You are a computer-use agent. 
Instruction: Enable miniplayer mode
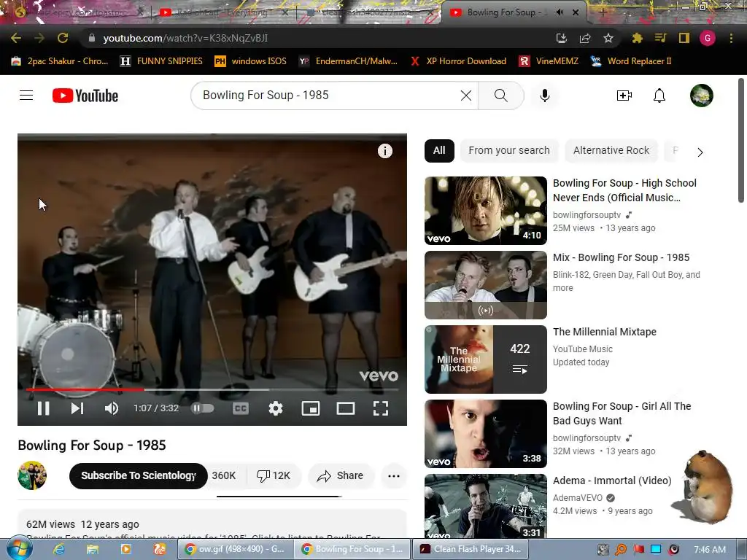311,408
